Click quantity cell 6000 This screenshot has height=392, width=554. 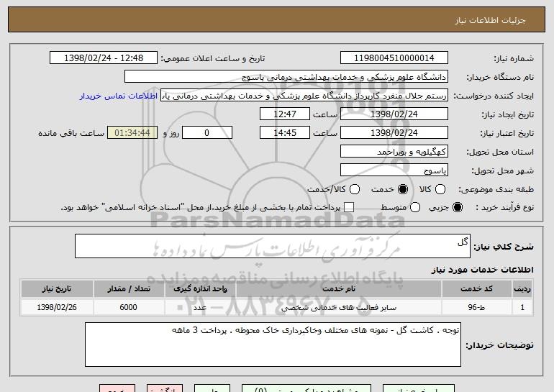(x=129, y=308)
